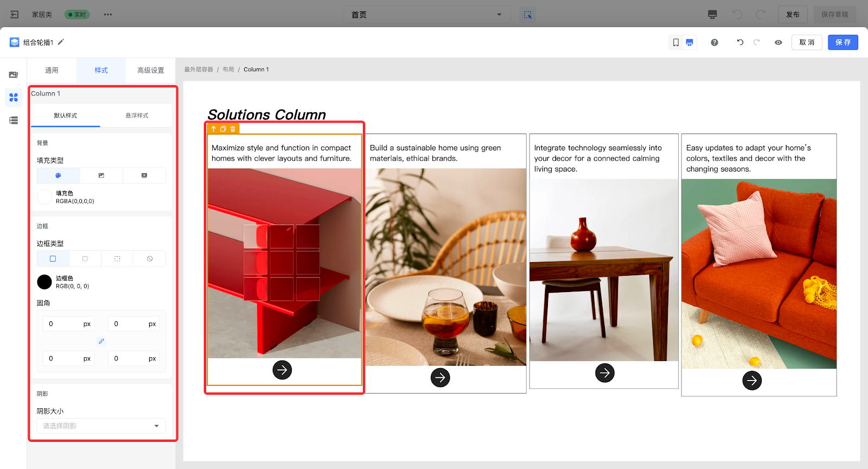Delete the selected column via trash icon
Image resolution: width=868 pixels, height=469 pixels.
233,129
